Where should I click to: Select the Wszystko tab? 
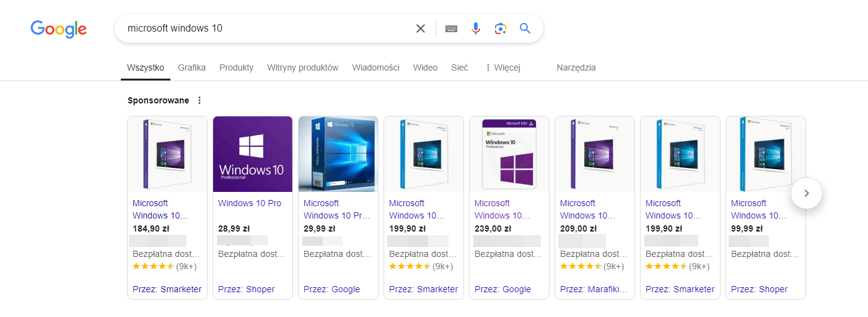click(x=146, y=67)
